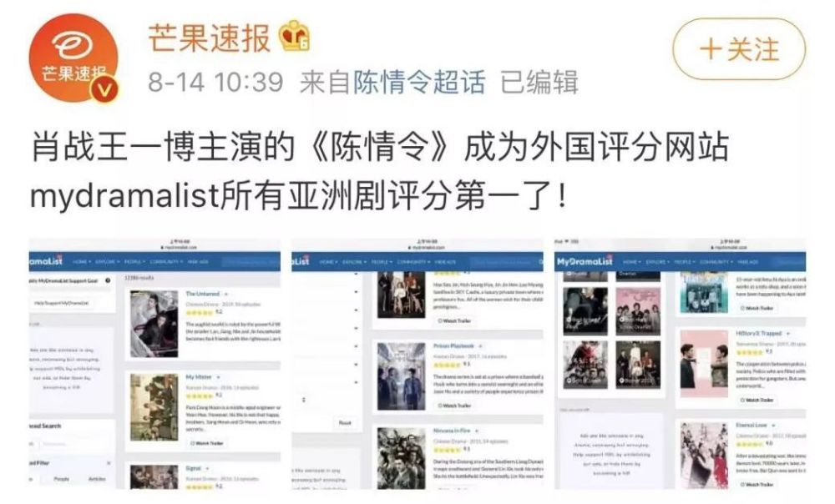
Task: Click Help Support MyDramaList button
Action: pos(62,303)
